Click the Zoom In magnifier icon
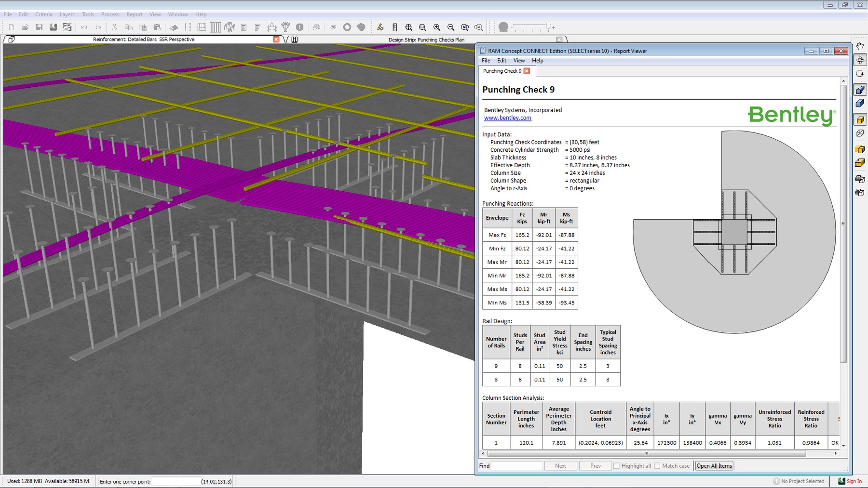This screenshot has height=488, width=868. coord(436,27)
